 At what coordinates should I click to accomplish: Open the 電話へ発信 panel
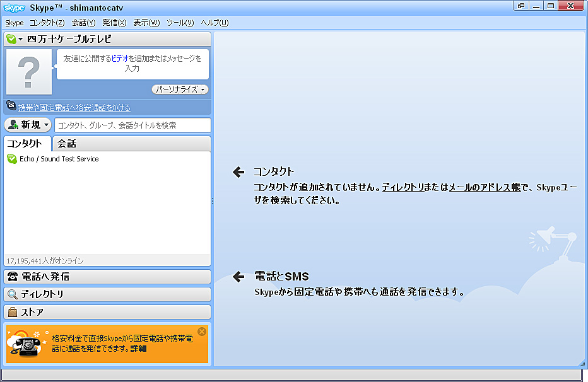coord(107,277)
